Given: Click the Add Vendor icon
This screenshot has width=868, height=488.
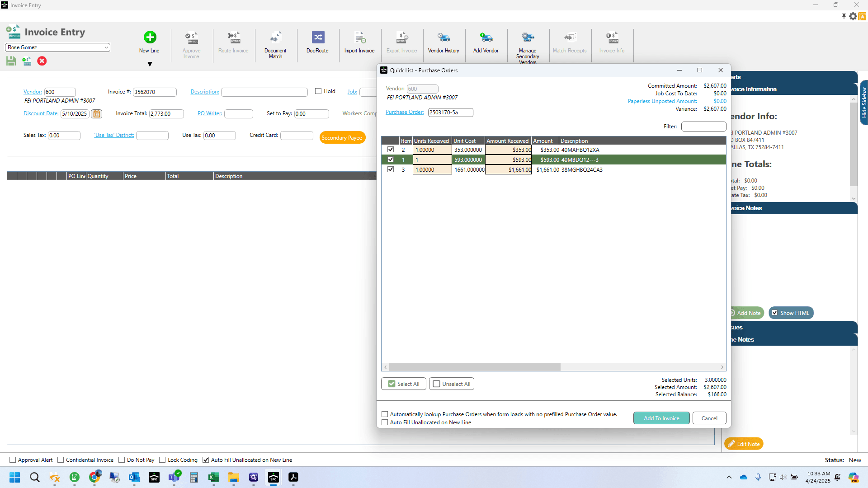Looking at the screenshot, I should pos(486,37).
